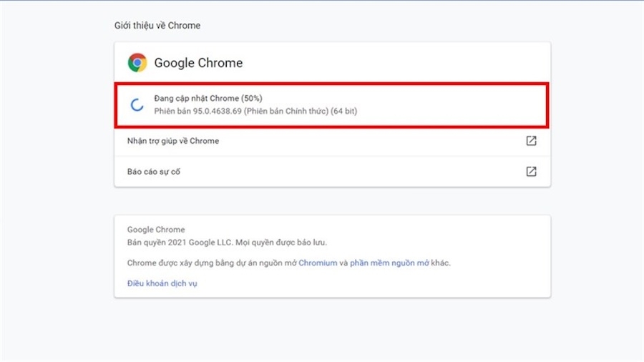Open external link icon for Báo cáo sự cố
This screenshot has width=644, height=362.
[x=531, y=172]
